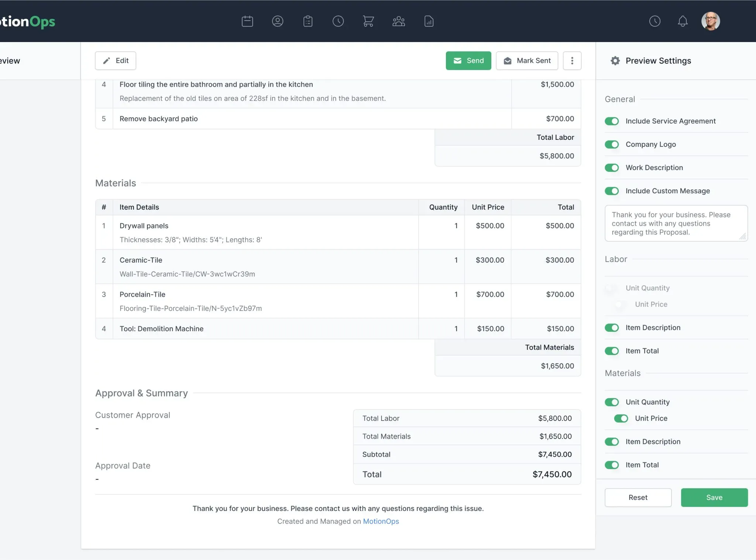Click the green Send button
This screenshot has height=560, width=756.
pyautogui.click(x=468, y=61)
